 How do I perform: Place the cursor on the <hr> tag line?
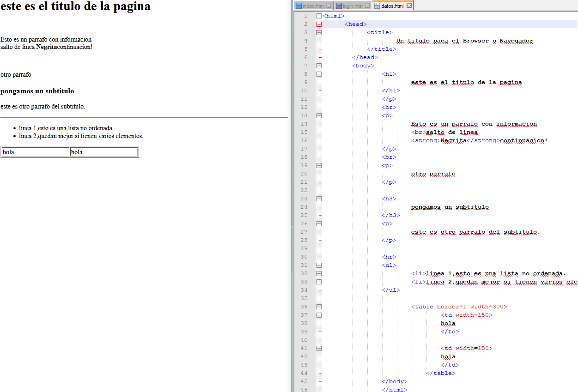(x=389, y=257)
